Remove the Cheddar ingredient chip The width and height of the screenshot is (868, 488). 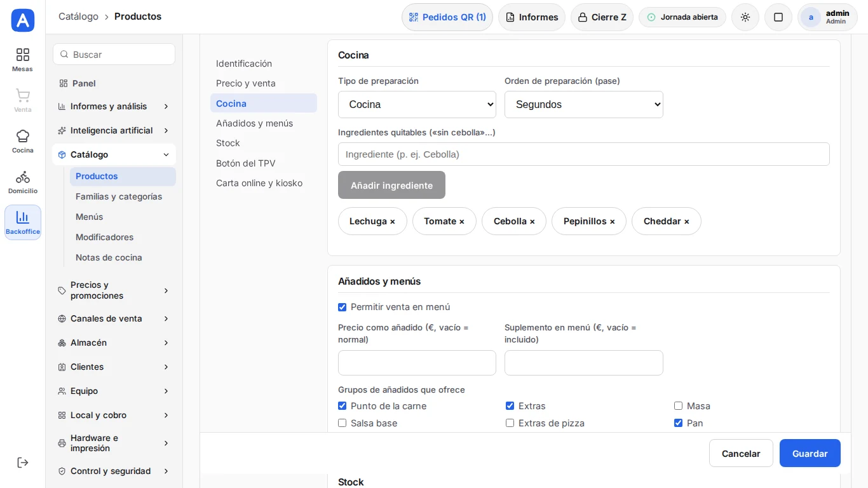686,222
